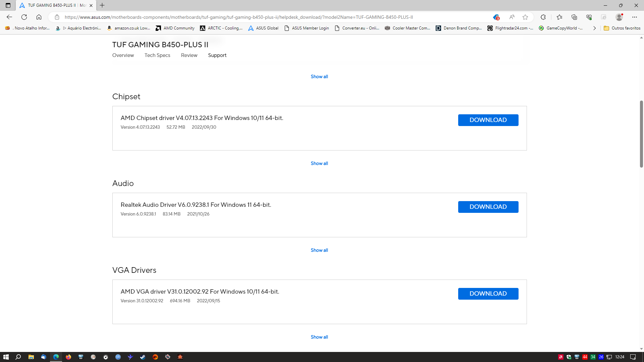Open Windows taskbar search
The height and width of the screenshot is (362, 644).
[18, 357]
